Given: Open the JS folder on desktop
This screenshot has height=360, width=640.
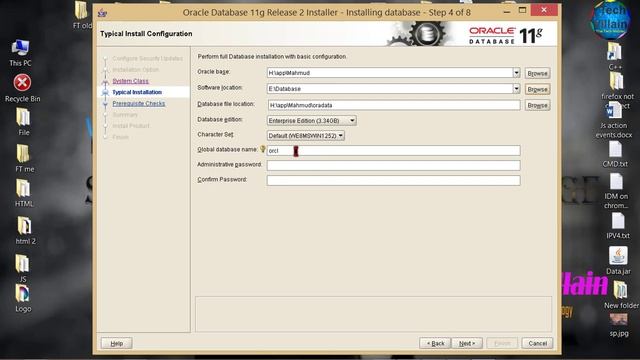Looking at the screenshot, I should pyautogui.click(x=22, y=267).
